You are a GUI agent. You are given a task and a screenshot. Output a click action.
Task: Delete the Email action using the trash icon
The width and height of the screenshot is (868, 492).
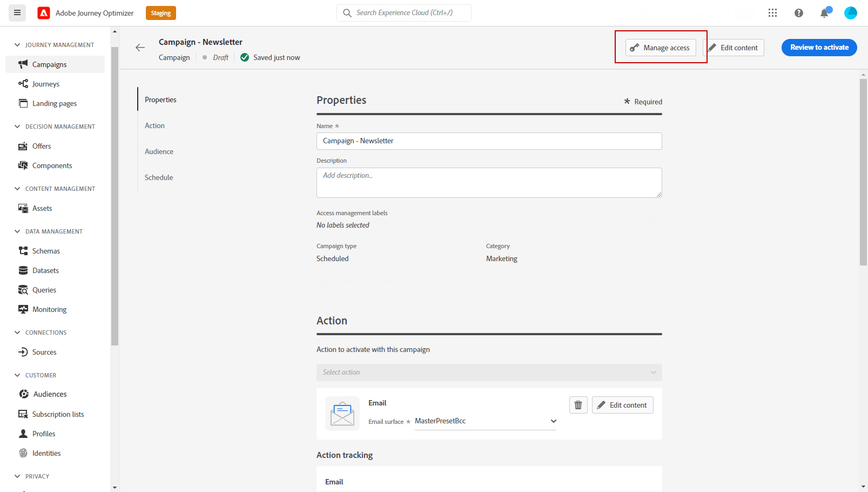[578, 404]
